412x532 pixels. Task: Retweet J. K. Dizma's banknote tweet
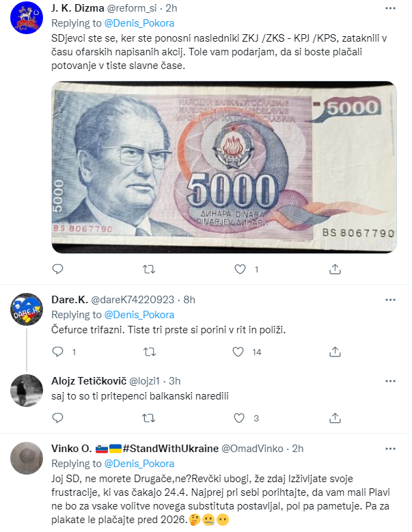click(x=149, y=269)
